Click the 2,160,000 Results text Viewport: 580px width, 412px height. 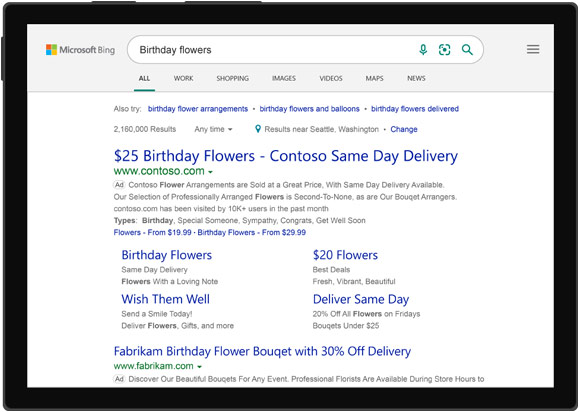(145, 129)
